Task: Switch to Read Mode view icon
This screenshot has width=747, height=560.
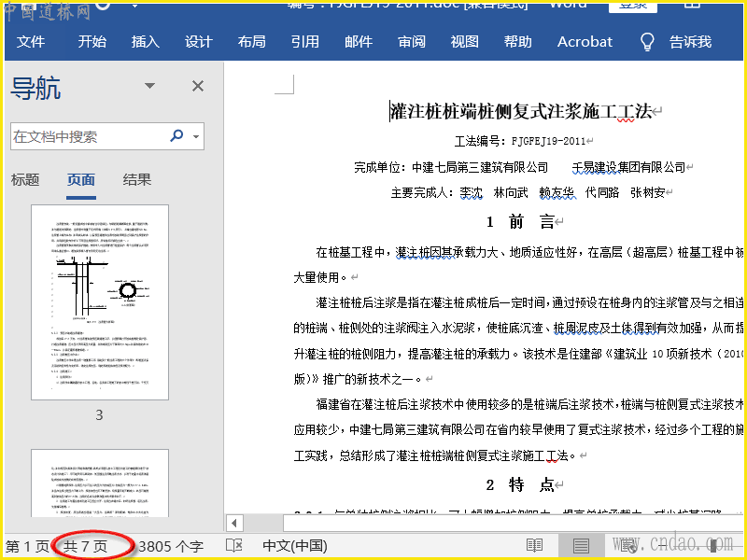Action: (534, 545)
